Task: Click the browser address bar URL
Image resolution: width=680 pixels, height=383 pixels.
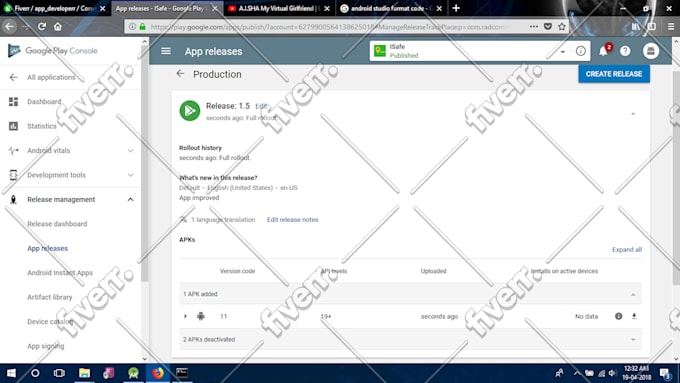Action: [x=330, y=27]
